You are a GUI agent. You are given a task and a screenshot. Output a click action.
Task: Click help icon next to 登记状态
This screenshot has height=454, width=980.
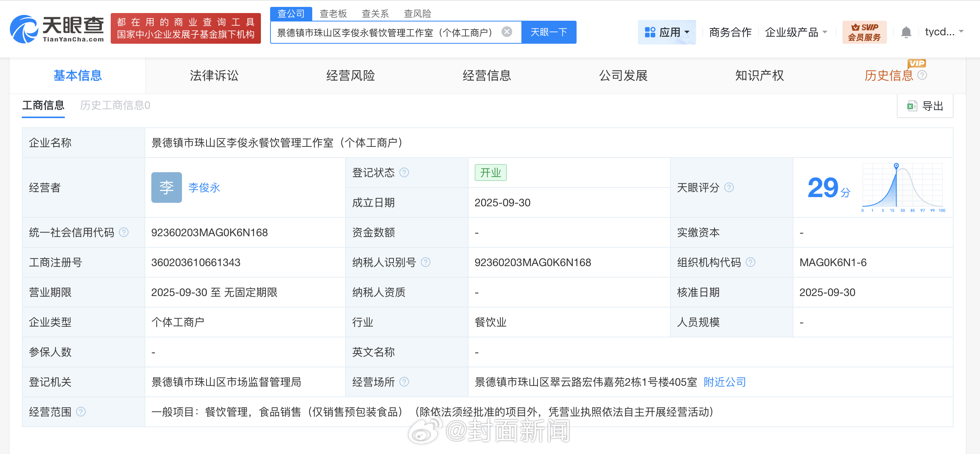point(404,173)
